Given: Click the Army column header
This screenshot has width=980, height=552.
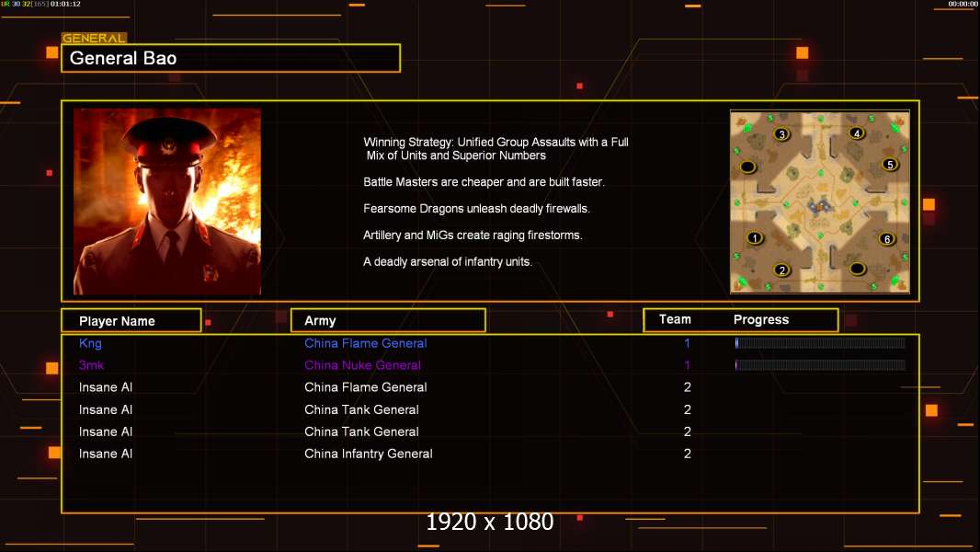Looking at the screenshot, I should click(x=388, y=321).
